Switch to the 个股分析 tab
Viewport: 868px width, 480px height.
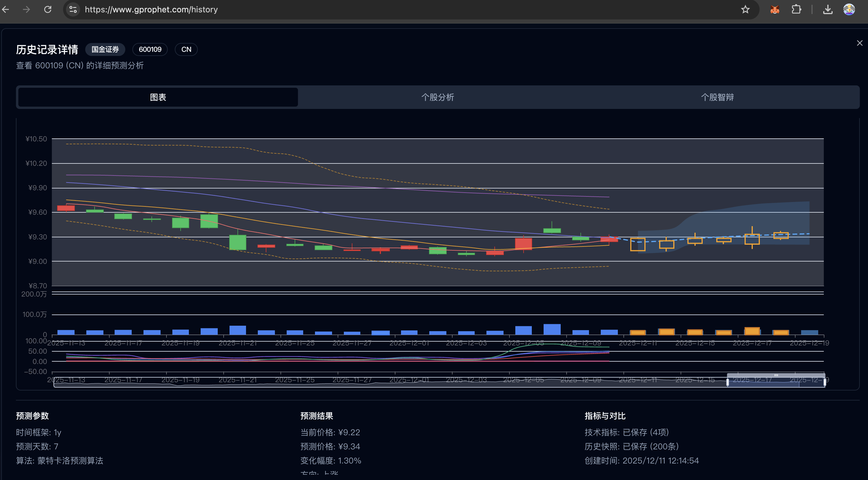(437, 97)
